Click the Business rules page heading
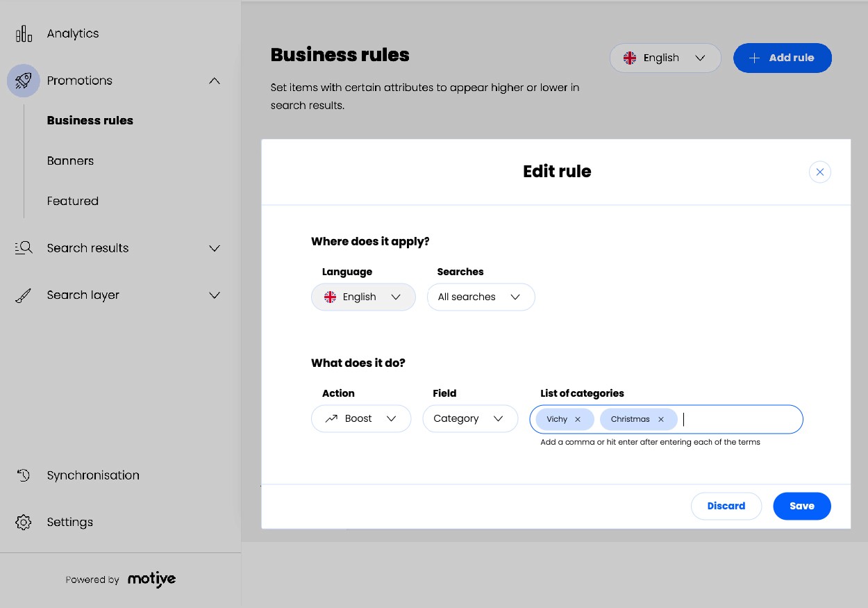868x608 pixels. [340, 55]
